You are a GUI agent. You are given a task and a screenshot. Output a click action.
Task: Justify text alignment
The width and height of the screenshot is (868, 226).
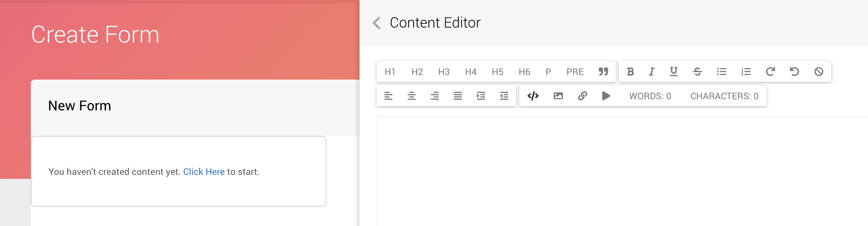pos(458,96)
